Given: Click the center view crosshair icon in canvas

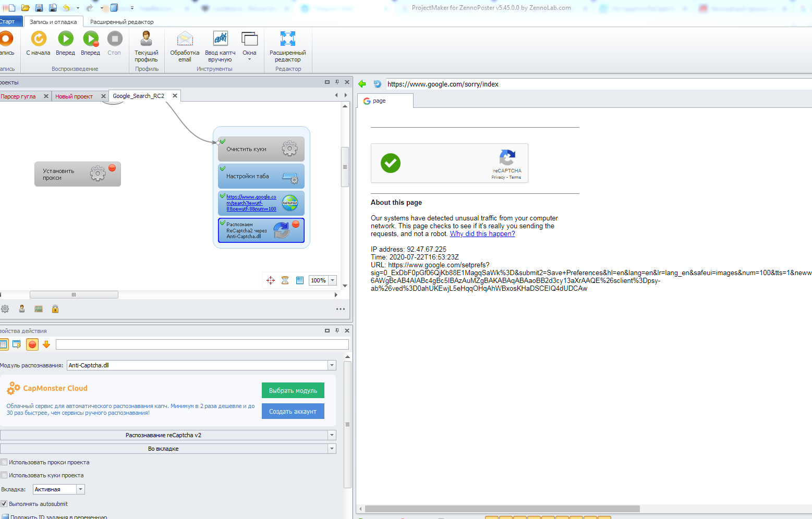Looking at the screenshot, I should point(271,280).
